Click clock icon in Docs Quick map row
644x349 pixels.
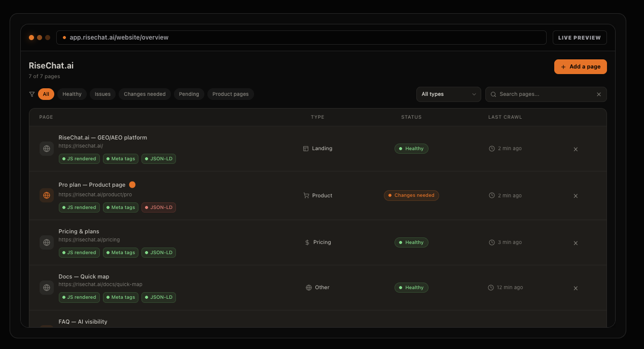click(491, 288)
